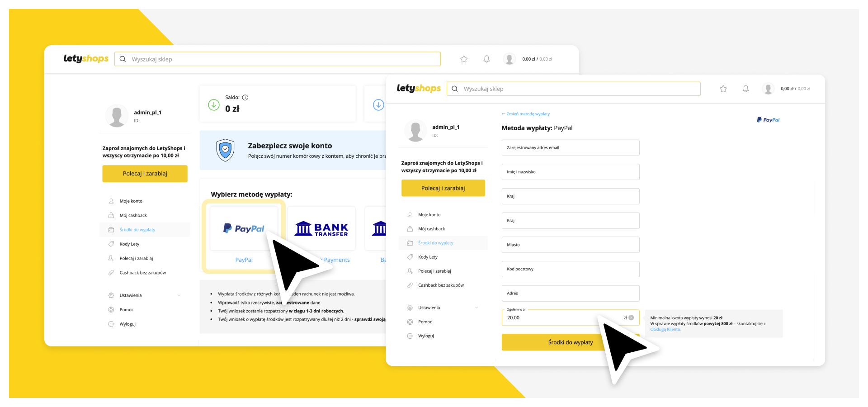Open Moje konto in the front window sidebar
This screenshot has width=868, height=407.
(429, 215)
